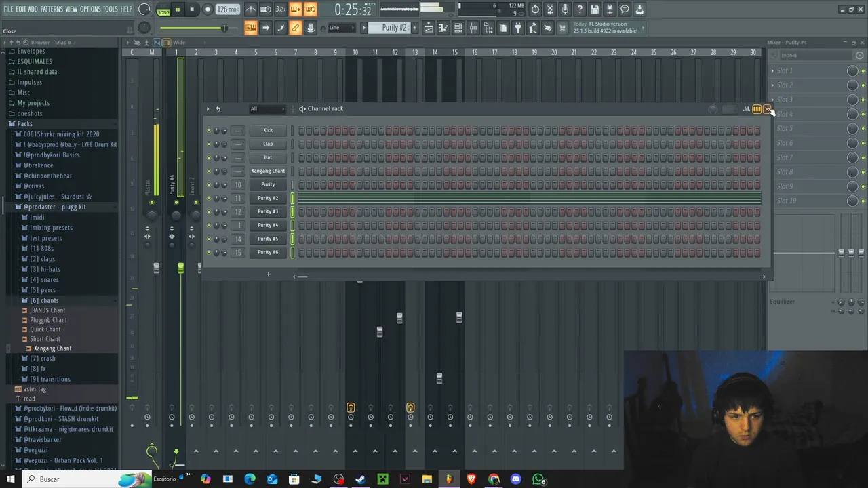
Task: Open the Piano roll view icon
Action: (x=443, y=28)
